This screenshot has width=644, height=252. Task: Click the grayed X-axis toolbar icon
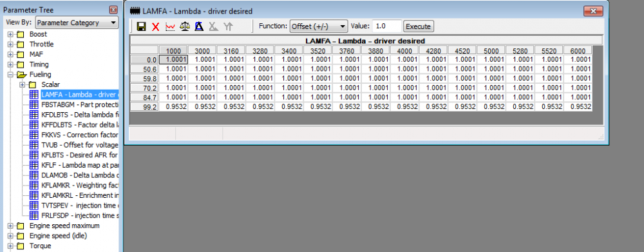pos(213,26)
